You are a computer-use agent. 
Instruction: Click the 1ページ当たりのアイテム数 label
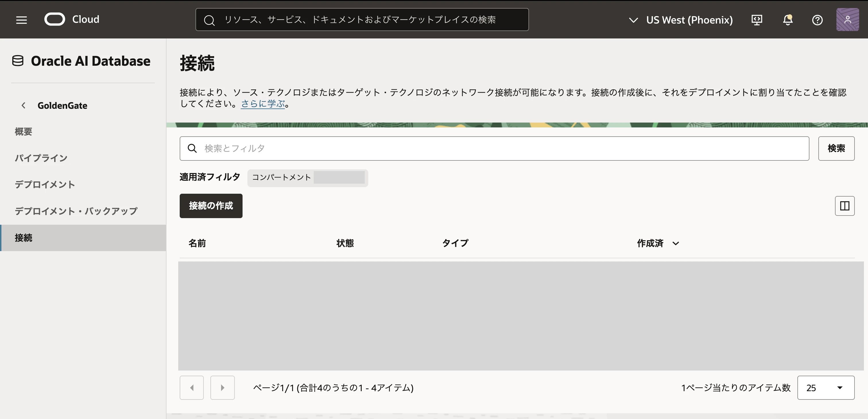coord(736,388)
